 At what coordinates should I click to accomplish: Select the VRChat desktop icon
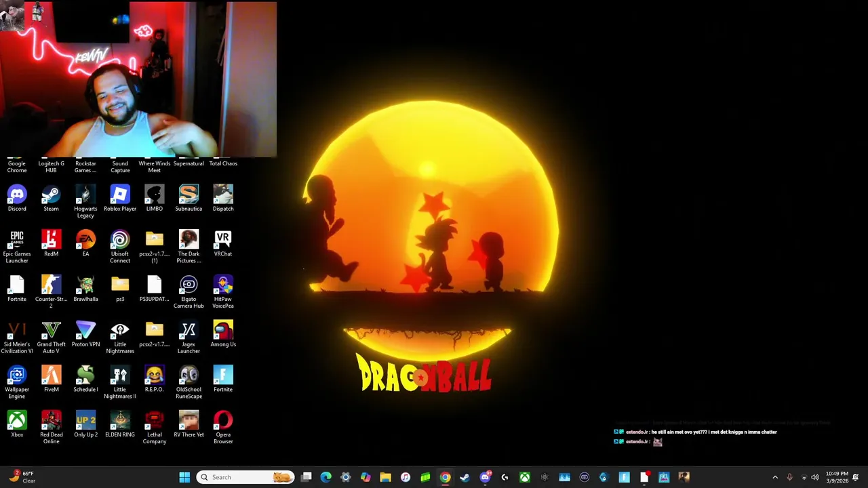point(223,243)
